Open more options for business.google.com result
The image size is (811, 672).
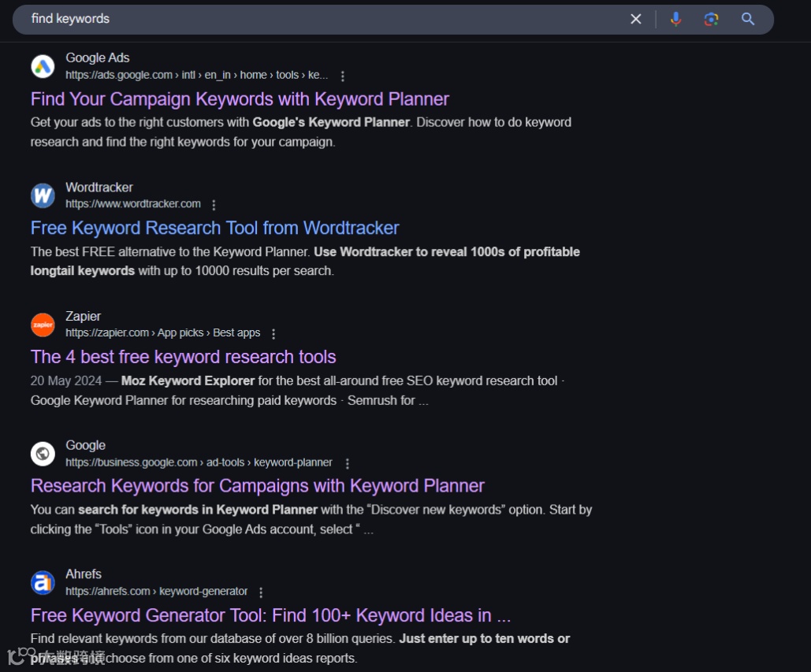pyautogui.click(x=348, y=463)
